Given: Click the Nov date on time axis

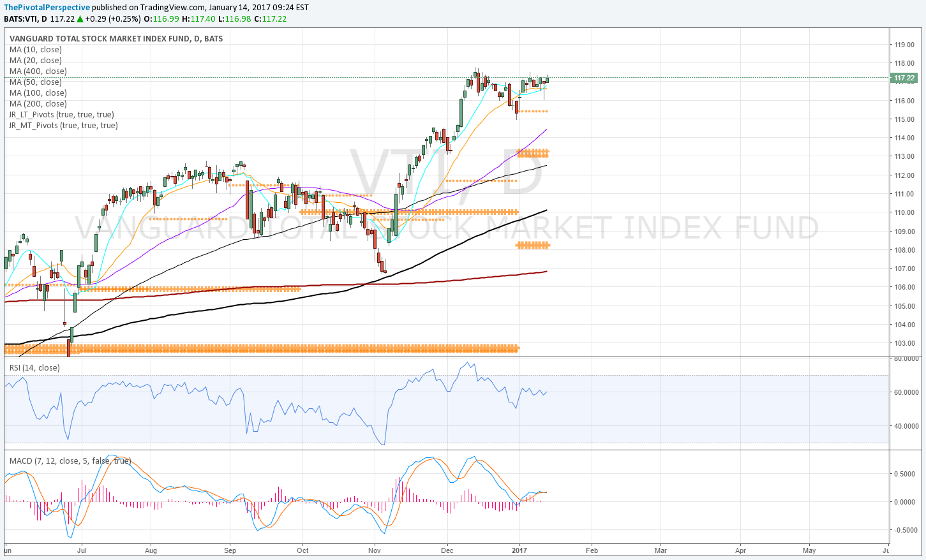Looking at the screenshot, I should (375, 550).
